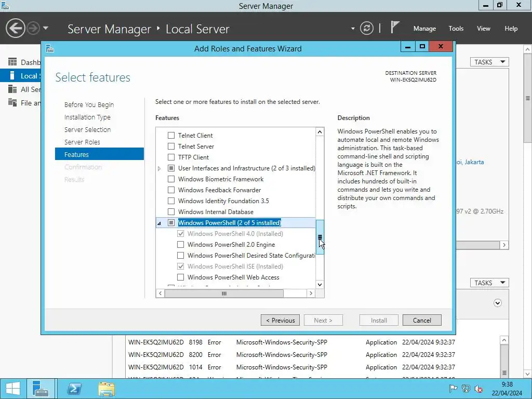Click the features list horizontal scrollbar thumb
The height and width of the screenshot is (399, 532).
[x=224, y=294]
